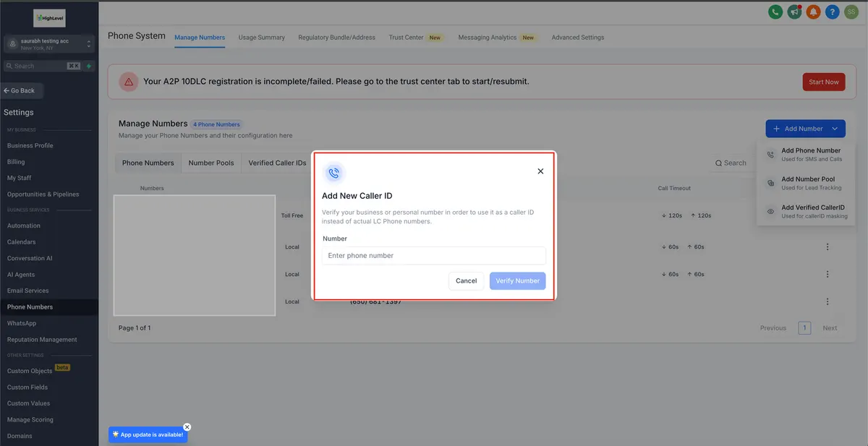The image size is (868, 446).
Task: Click the Verify Number button
Action: click(517, 280)
